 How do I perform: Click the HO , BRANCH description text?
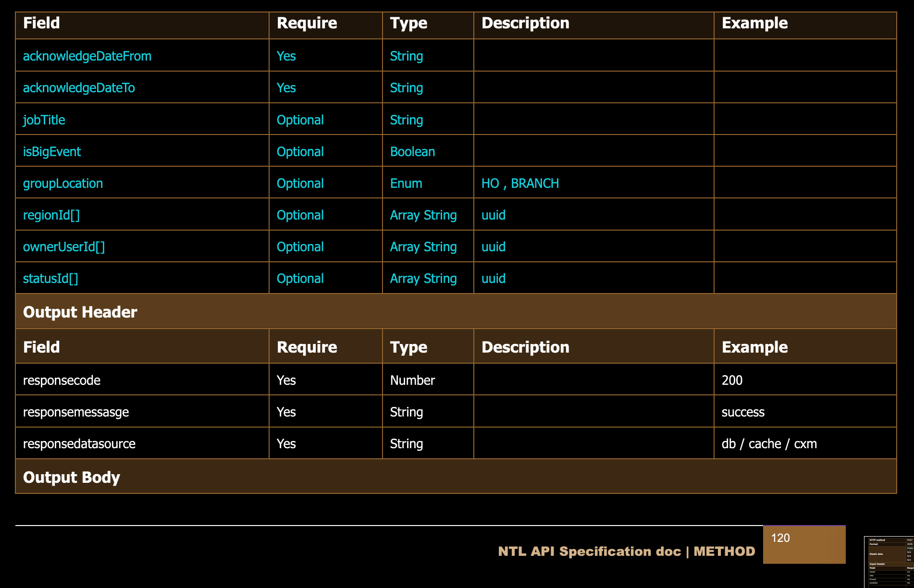(x=520, y=184)
